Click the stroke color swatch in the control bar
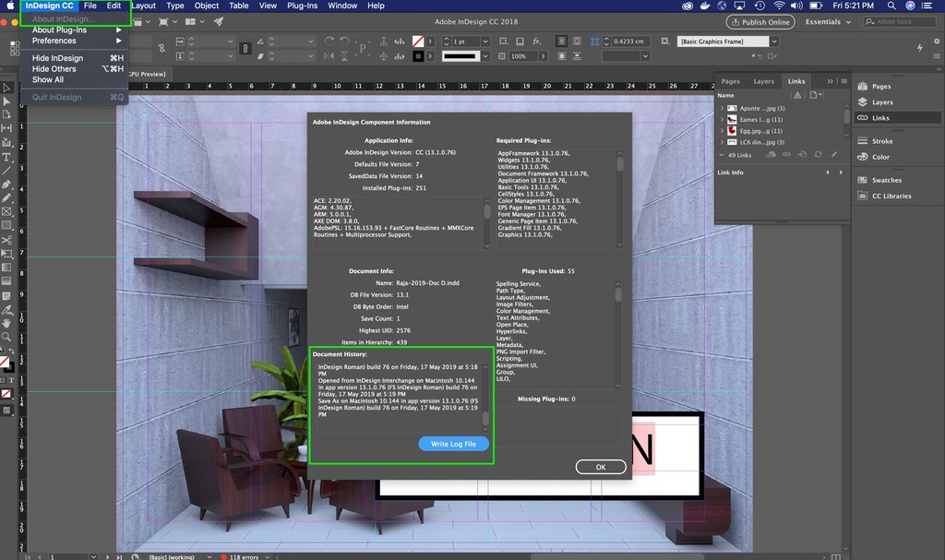The image size is (945, 560). point(418,56)
